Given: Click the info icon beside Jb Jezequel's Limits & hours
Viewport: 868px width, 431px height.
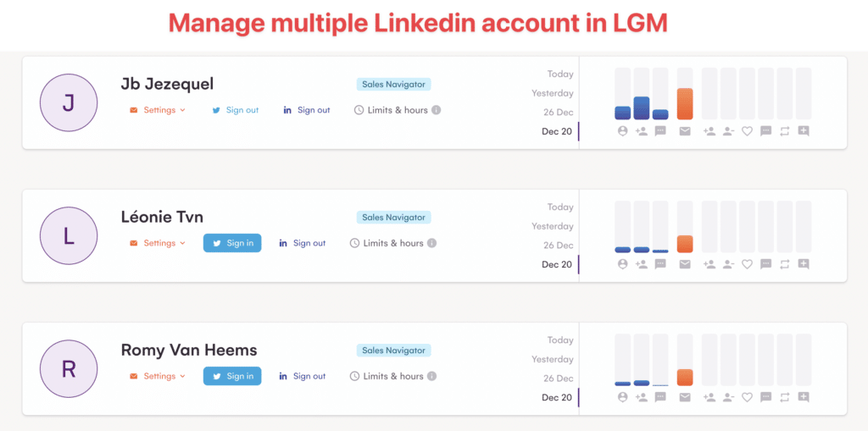Looking at the screenshot, I should coord(437,110).
